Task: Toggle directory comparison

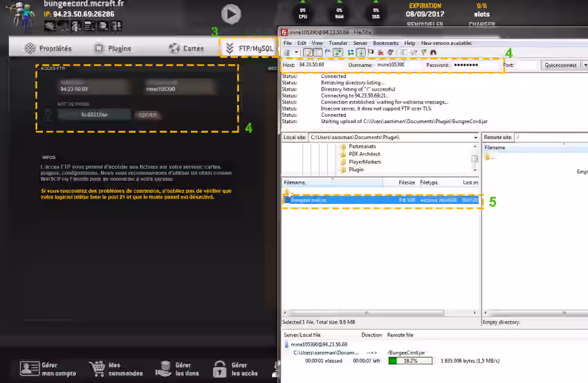Action: 414,53
